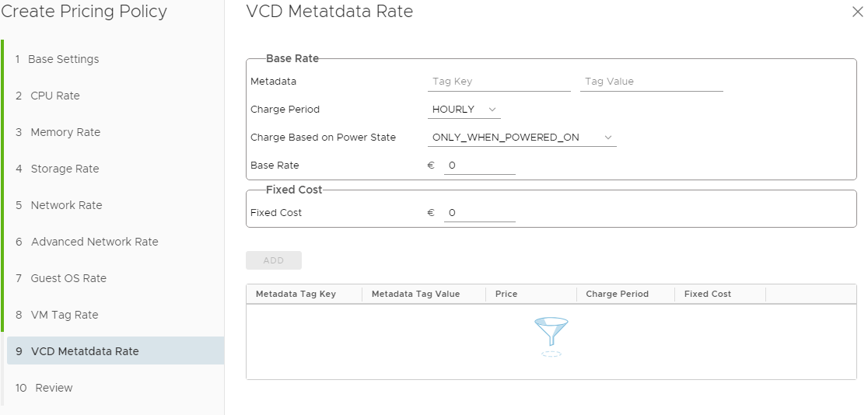Open Advanced Network Rate step
This screenshot has height=415, width=868.
[x=94, y=242]
